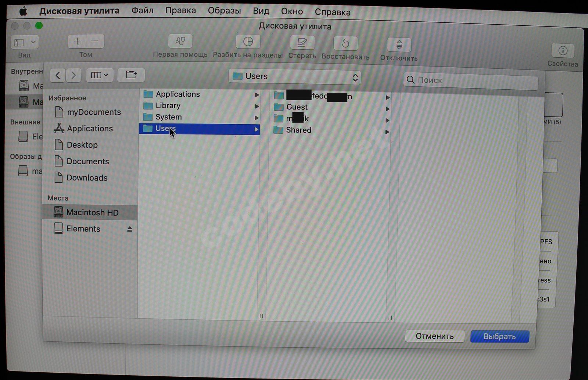
Task: Select the Applications folder in first column
Action: tap(200, 94)
